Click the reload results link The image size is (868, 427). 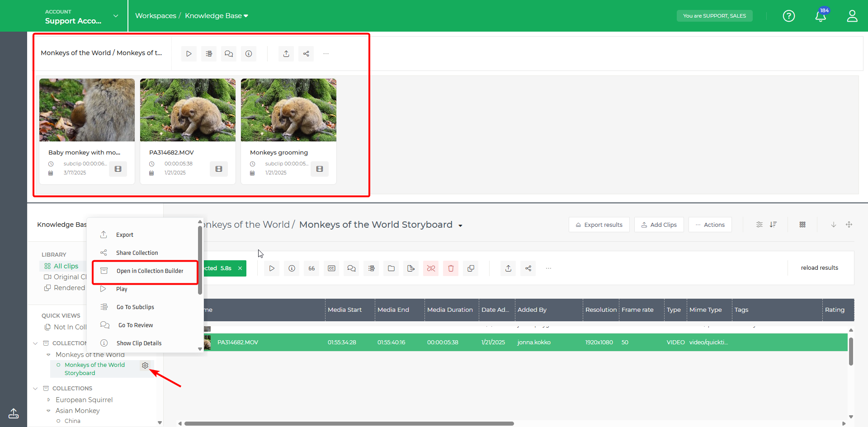819,267
